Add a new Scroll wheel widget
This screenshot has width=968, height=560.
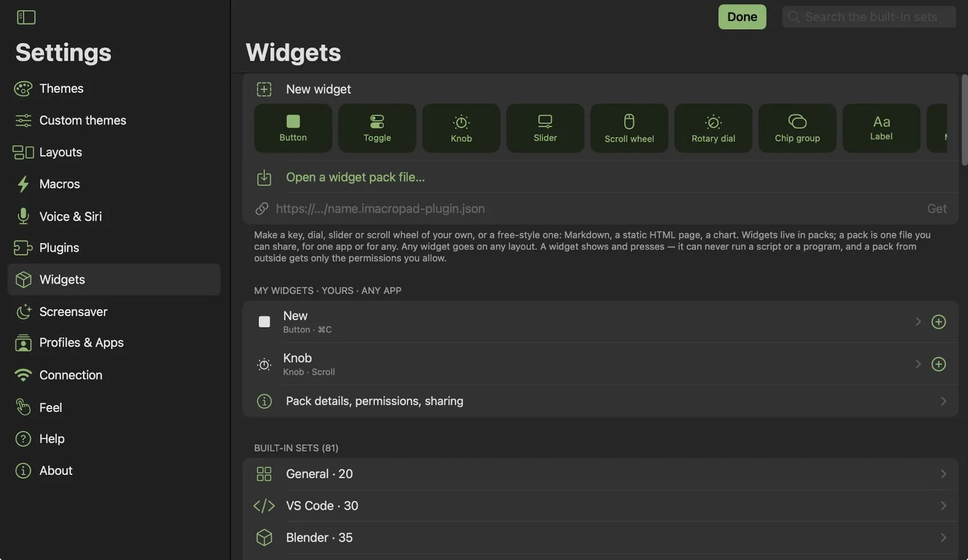[629, 128]
